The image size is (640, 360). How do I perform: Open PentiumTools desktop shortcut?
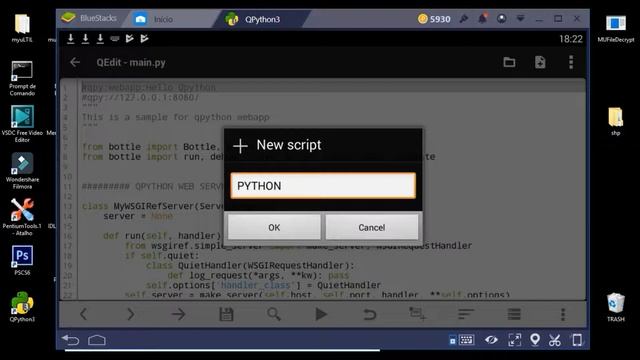coord(22,217)
